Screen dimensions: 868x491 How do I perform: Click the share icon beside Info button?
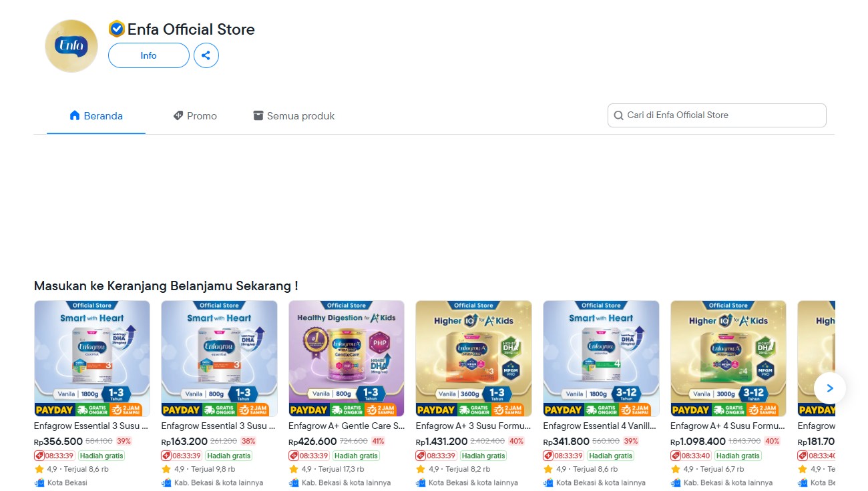pos(206,55)
